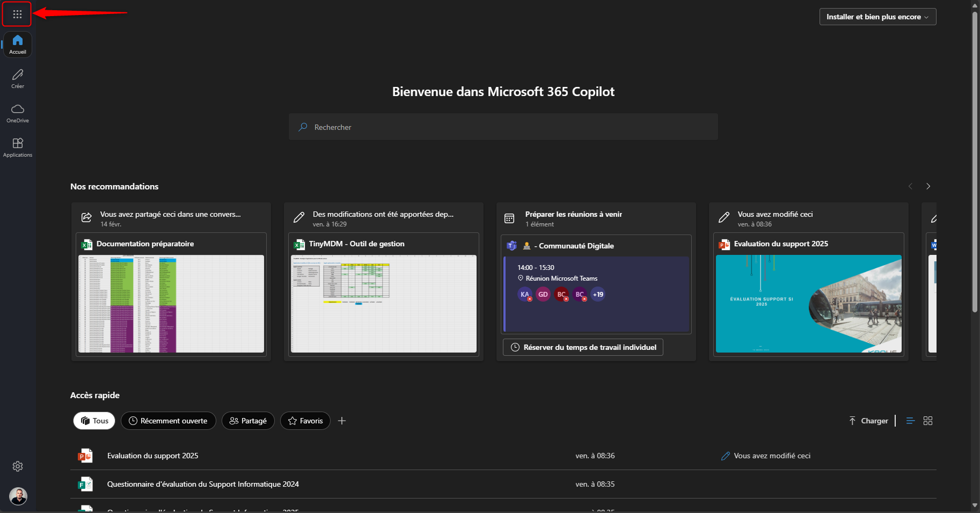Open Applications in the sidebar
The image size is (980, 513).
18,147
